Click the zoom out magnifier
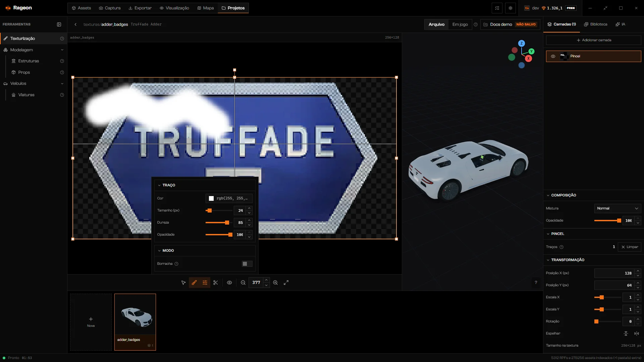Screen dimensions: 644x362 [x=243, y=283]
